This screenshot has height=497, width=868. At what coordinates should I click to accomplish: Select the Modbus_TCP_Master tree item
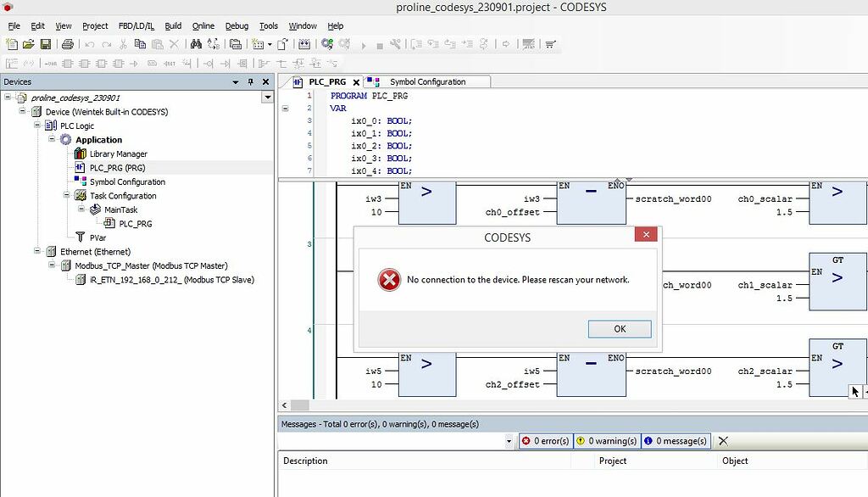pyautogui.click(x=151, y=265)
